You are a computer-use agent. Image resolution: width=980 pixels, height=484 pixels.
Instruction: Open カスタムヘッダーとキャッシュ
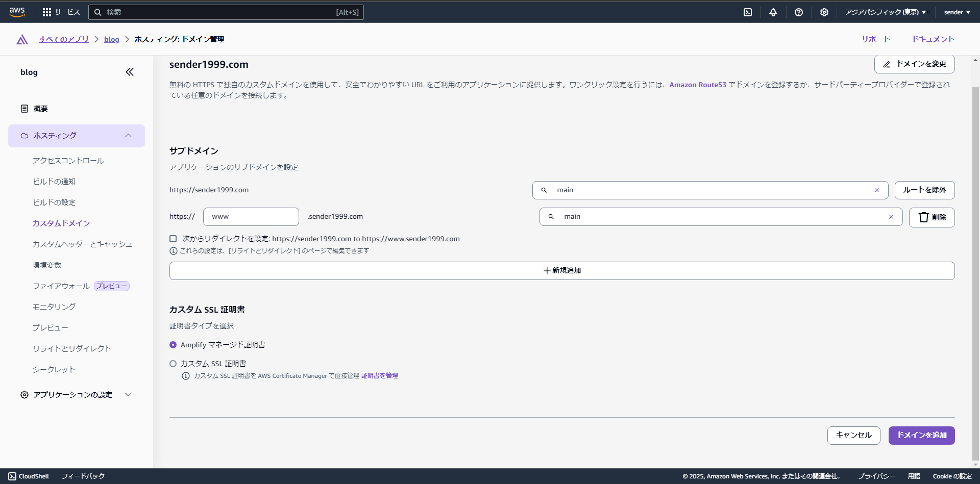82,244
